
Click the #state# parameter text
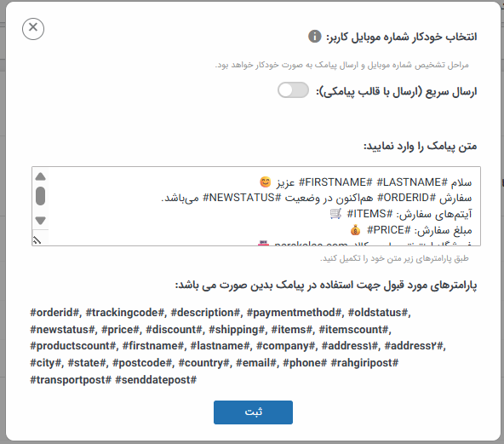[x=87, y=363]
